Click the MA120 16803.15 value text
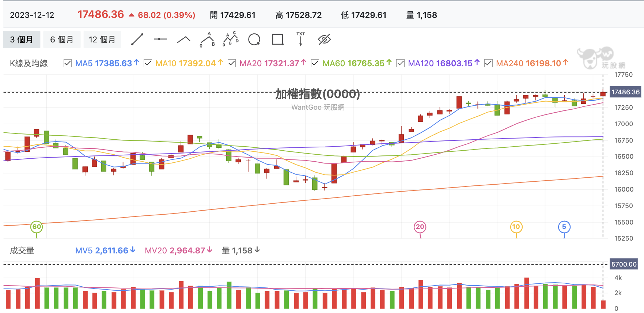 point(444,63)
